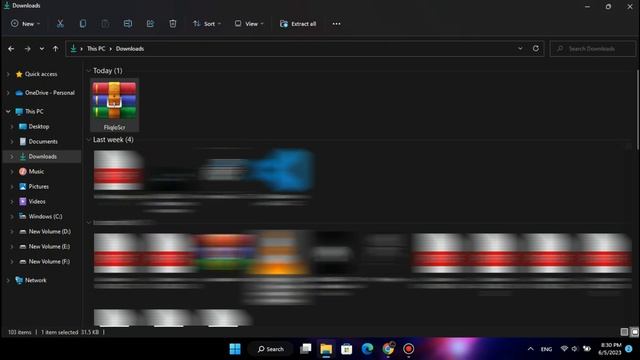Click the vertical scrollbar of file list
This screenshot has height=360, width=640.
click(x=637, y=110)
